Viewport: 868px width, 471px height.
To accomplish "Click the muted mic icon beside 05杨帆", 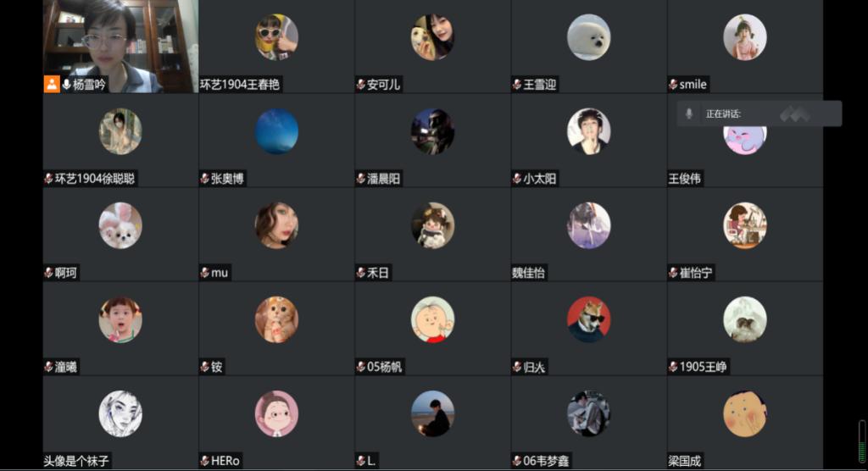I will [x=361, y=367].
